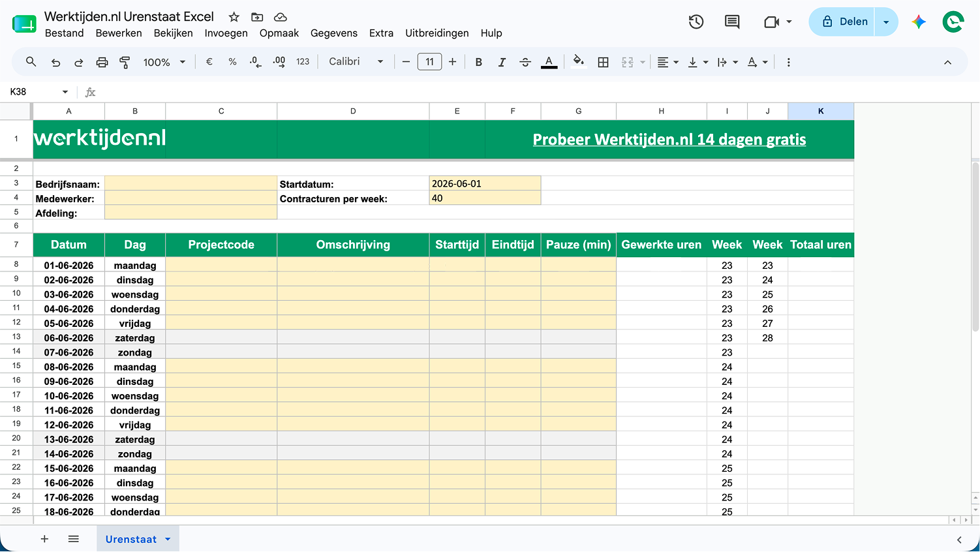Open the Gegevens menu
Viewport: 980px width, 552px height.
coord(333,33)
